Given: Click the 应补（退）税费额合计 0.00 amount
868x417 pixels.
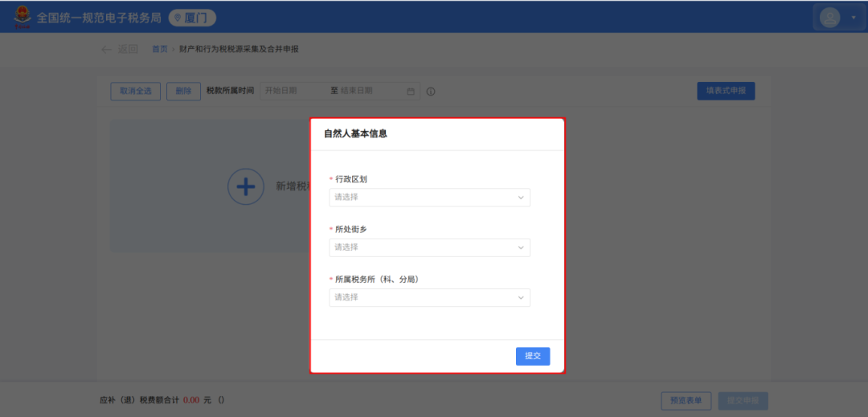Looking at the screenshot, I should click(x=191, y=400).
